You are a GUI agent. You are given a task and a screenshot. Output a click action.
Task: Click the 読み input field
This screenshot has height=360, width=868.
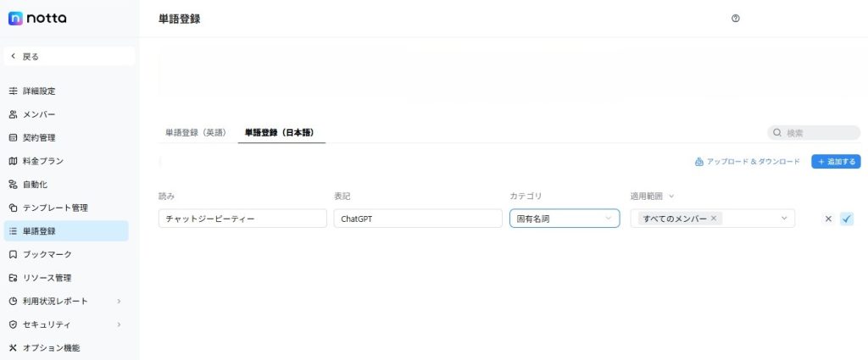[242, 219]
